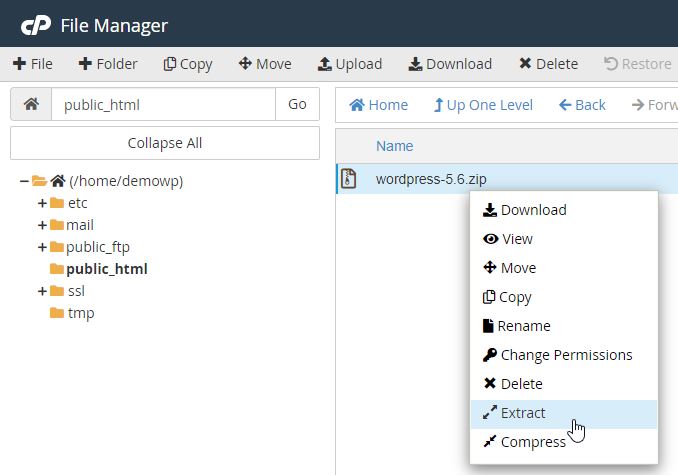
Task: Click the Copy toolbar button
Action: tap(188, 64)
